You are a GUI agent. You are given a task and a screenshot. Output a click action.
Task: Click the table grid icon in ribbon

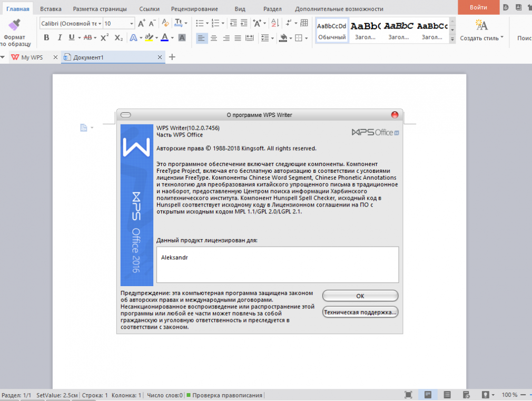(304, 23)
